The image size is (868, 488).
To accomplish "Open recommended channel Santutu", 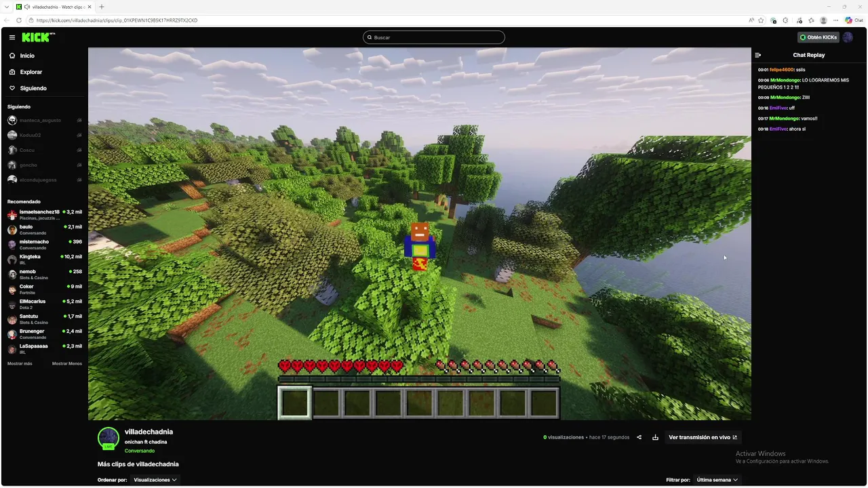I will point(44,319).
